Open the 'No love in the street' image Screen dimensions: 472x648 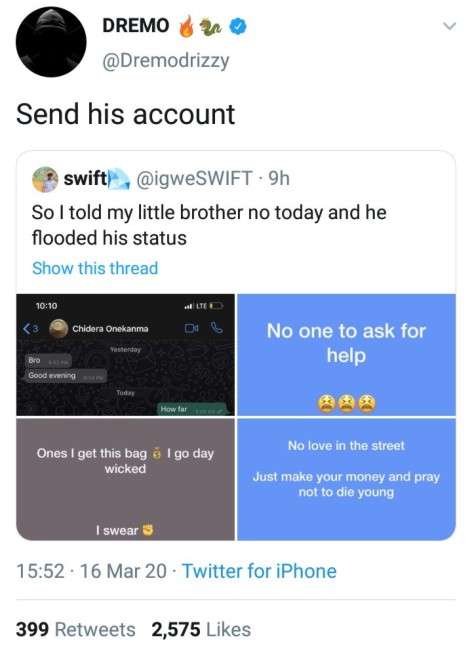click(346, 479)
